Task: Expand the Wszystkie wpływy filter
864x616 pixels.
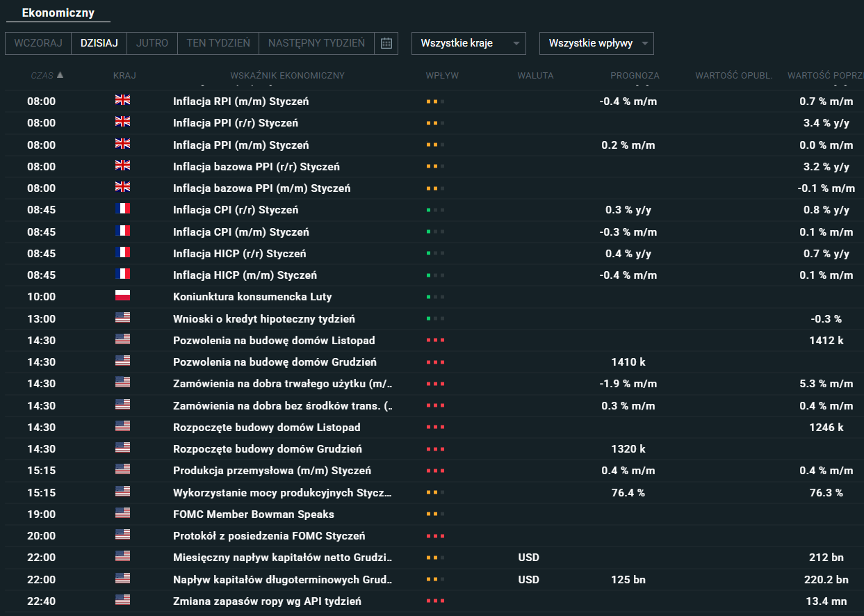Action: tap(596, 43)
